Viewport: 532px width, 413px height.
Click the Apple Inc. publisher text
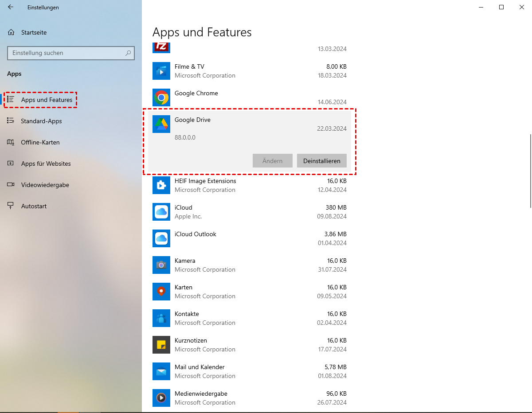click(x=188, y=216)
